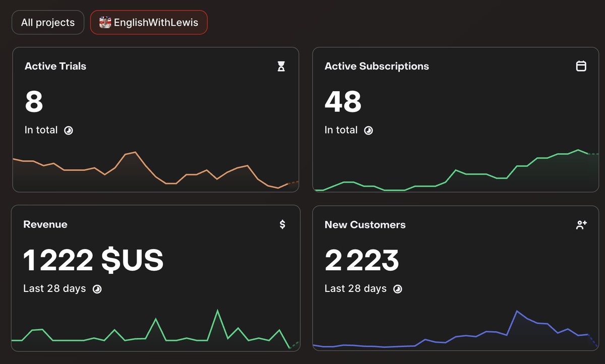Click the hourglass icon on Active Trials
The width and height of the screenshot is (605, 364).
(x=281, y=66)
